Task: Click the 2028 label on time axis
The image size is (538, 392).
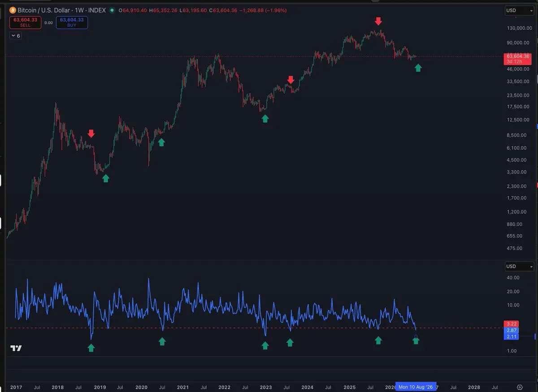Action: (x=474, y=387)
